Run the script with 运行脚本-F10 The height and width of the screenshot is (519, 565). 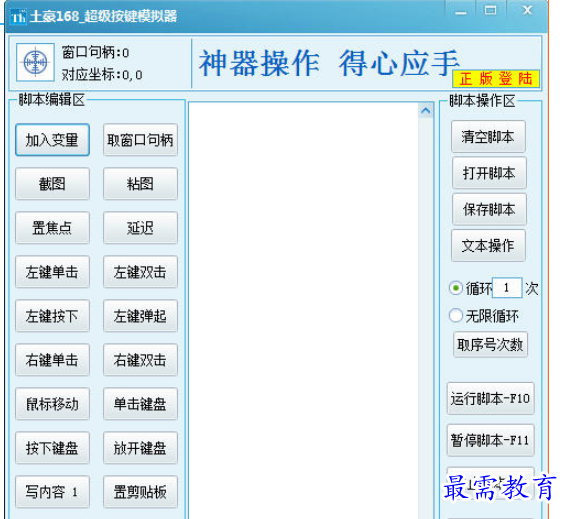[490, 398]
